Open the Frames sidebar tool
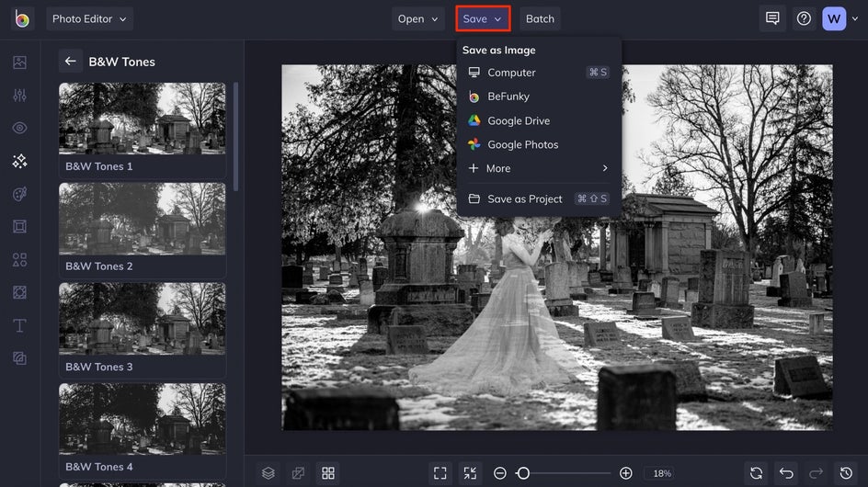This screenshot has height=487, width=868. [x=20, y=226]
